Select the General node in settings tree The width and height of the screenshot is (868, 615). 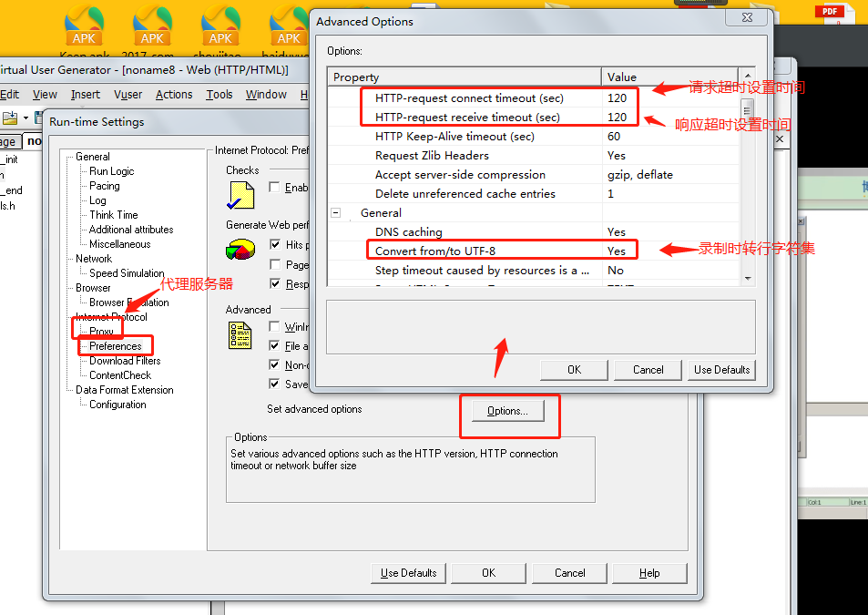(92, 157)
